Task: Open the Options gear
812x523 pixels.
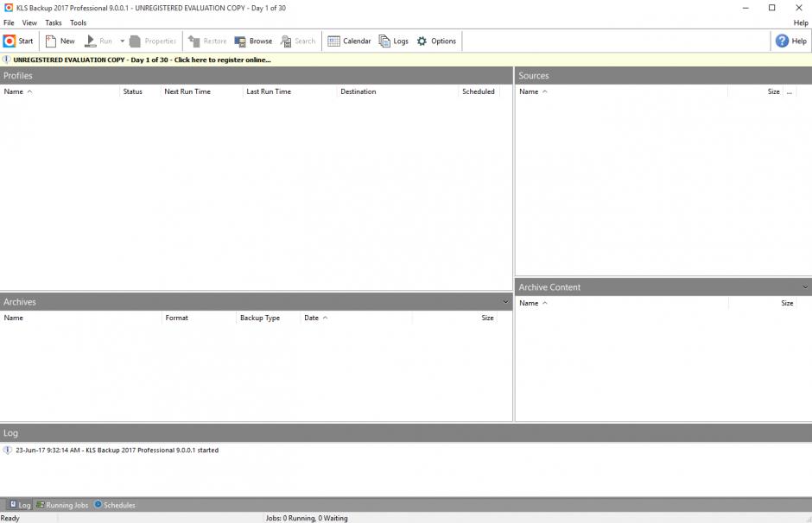Action: pyautogui.click(x=436, y=41)
